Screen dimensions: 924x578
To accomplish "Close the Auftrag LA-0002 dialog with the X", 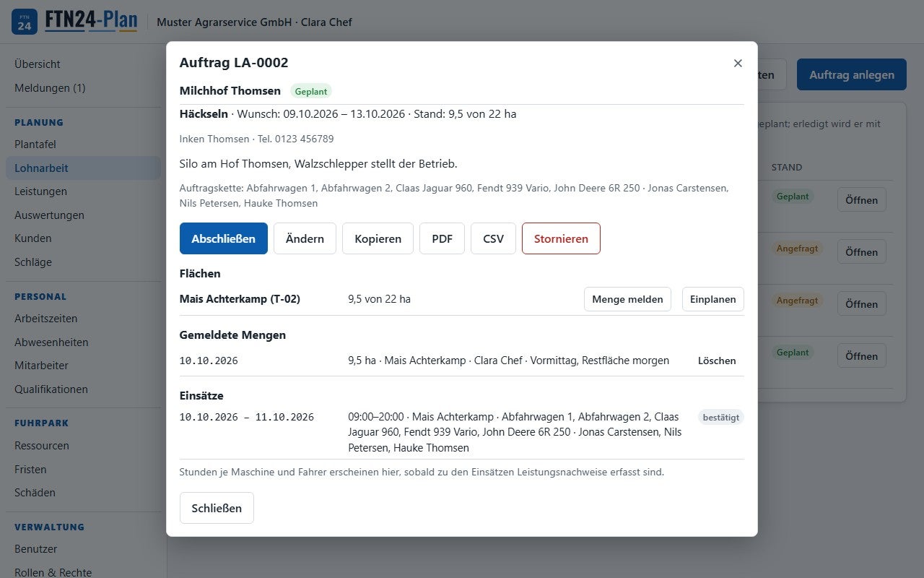I will [x=738, y=63].
